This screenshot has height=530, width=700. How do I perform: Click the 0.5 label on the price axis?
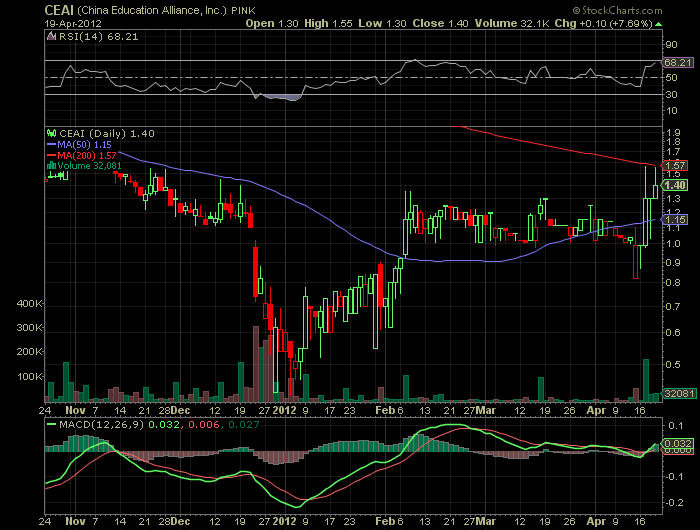pyautogui.click(x=673, y=365)
